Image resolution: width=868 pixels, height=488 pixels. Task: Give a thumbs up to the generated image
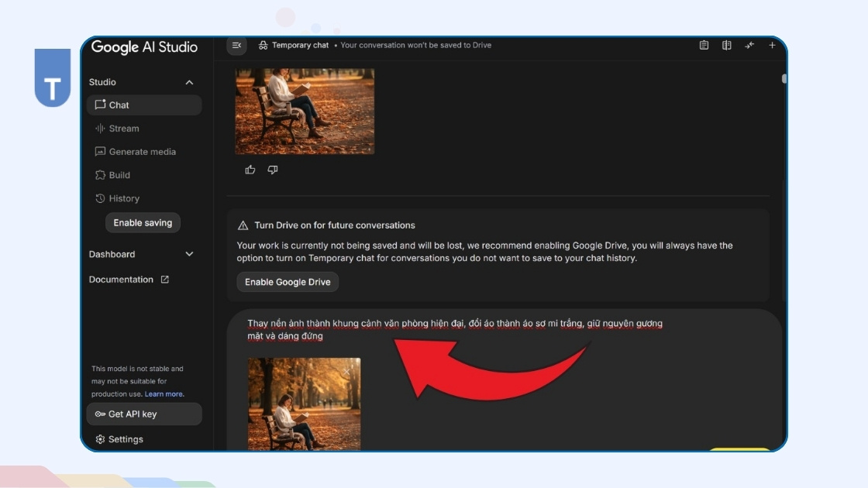click(x=250, y=170)
